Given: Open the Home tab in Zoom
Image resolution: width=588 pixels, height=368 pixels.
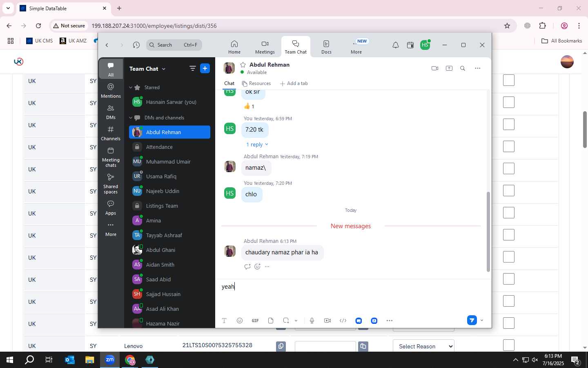Looking at the screenshot, I should point(234,47).
